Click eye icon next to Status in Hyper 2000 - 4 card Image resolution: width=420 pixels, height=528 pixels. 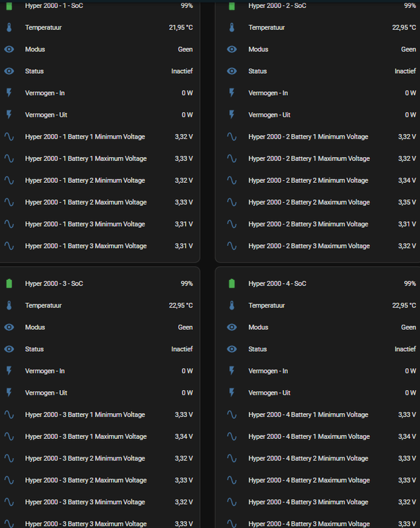(232, 349)
